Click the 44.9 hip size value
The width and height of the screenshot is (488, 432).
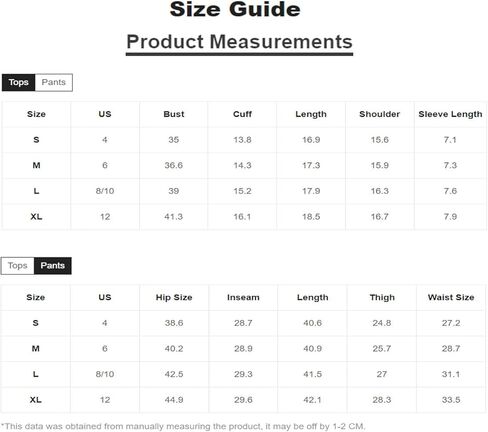tap(174, 400)
